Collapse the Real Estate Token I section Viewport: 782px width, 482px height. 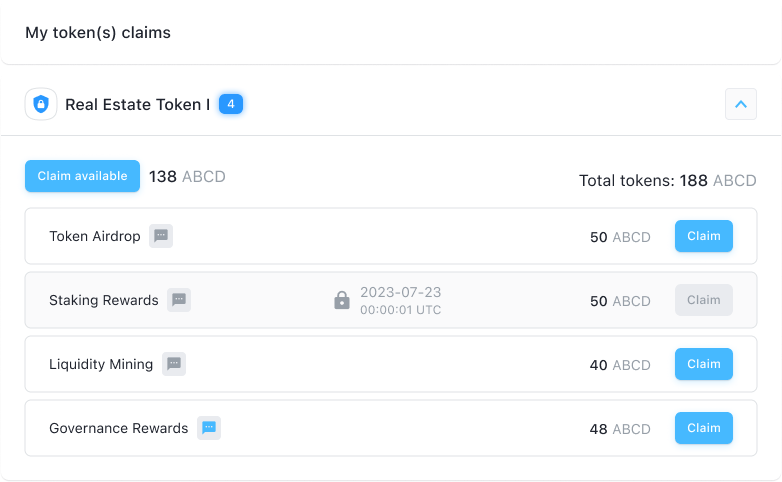pyautogui.click(x=741, y=104)
